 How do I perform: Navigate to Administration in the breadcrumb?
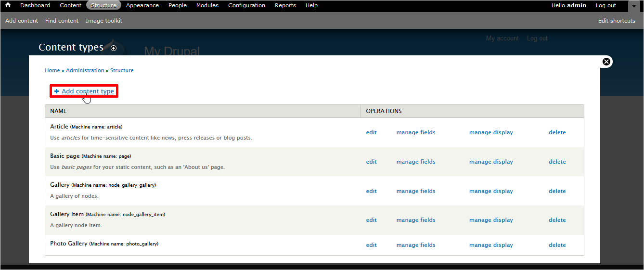coord(85,70)
